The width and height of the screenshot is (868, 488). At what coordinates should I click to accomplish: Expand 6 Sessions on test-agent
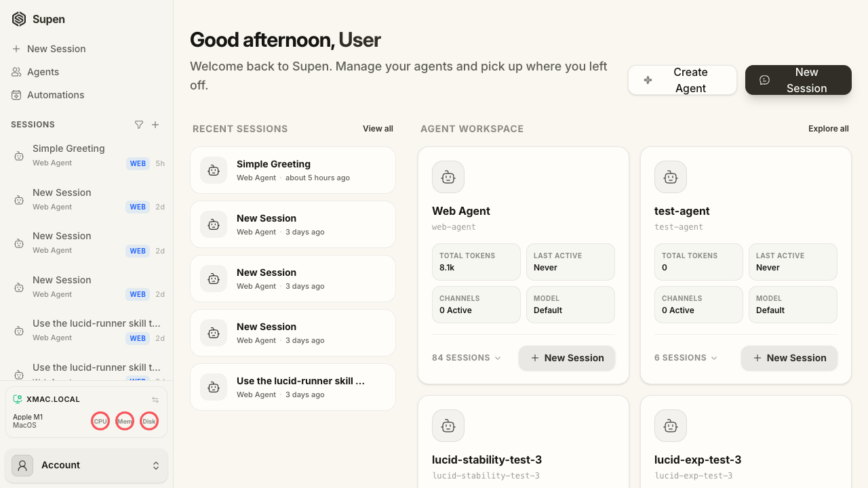tap(686, 358)
